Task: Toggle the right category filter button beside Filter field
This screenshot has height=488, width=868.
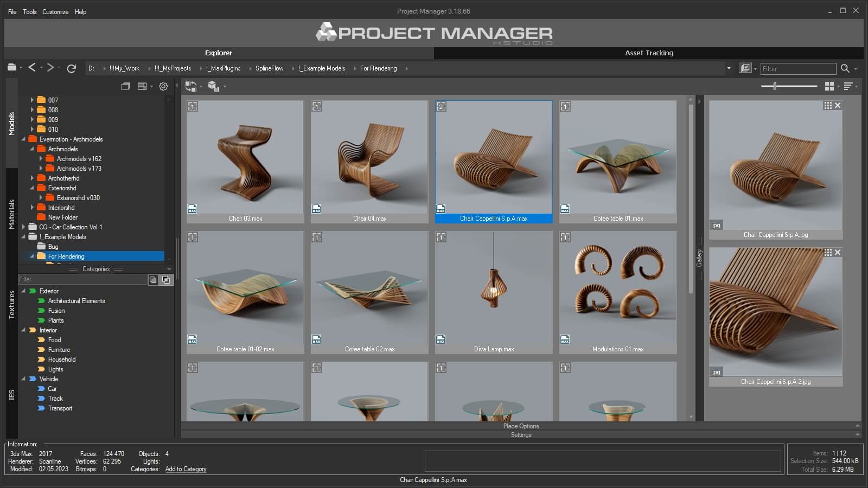Action: [166, 280]
